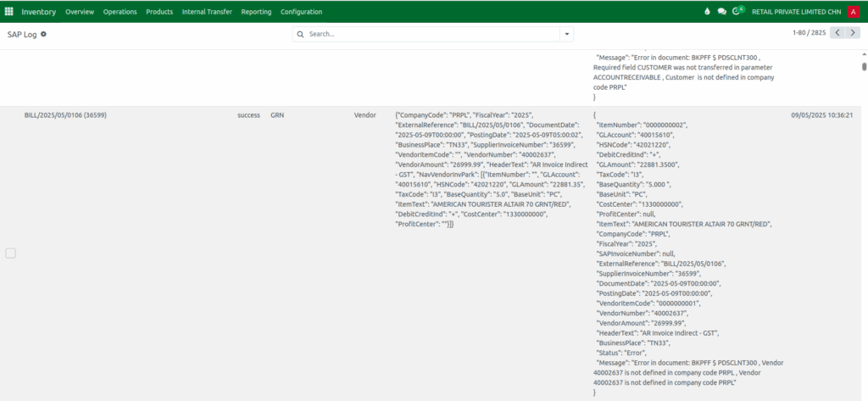Click the success status cell
Screen dimensions: 868x401
point(248,115)
